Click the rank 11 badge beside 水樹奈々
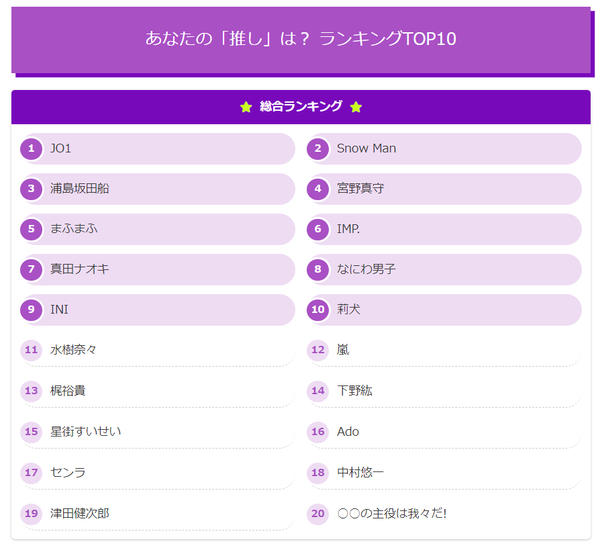Image resolution: width=600 pixels, height=550 pixels. (x=31, y=350)
